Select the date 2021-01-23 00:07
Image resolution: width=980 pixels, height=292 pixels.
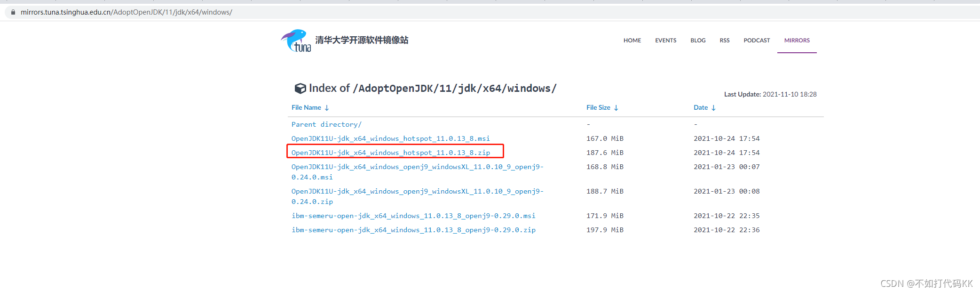click(727, 167)
